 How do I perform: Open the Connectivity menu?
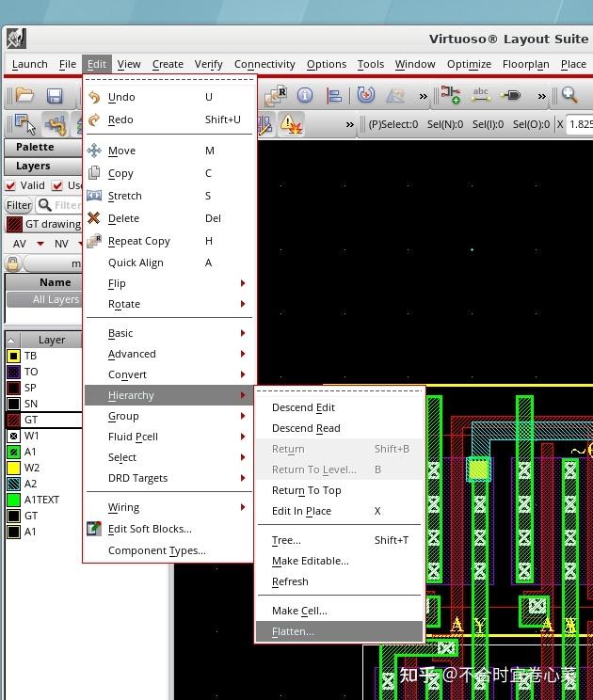264,64
